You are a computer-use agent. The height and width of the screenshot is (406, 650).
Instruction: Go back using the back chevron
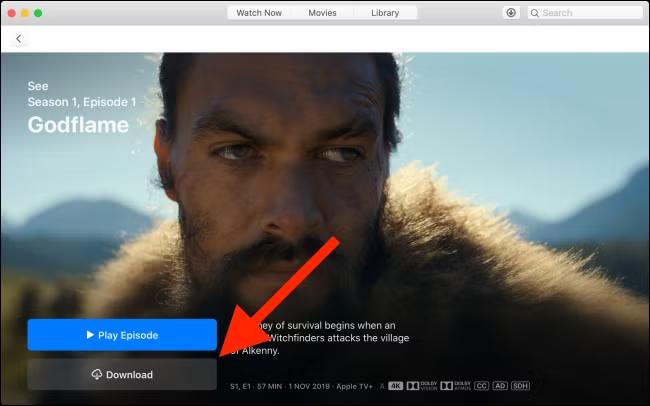tap(18, 38)
